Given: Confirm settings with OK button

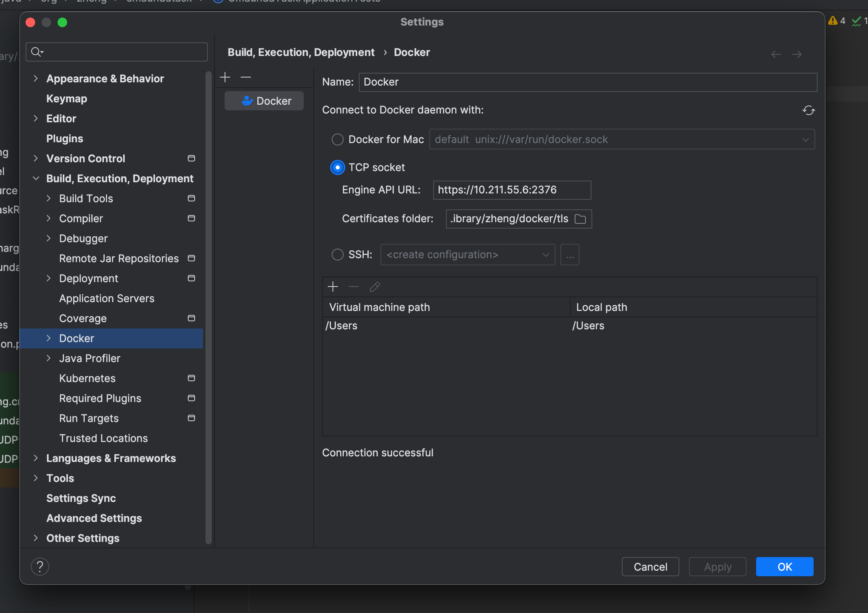Looking at the screenshot, I should pos(785,567).
